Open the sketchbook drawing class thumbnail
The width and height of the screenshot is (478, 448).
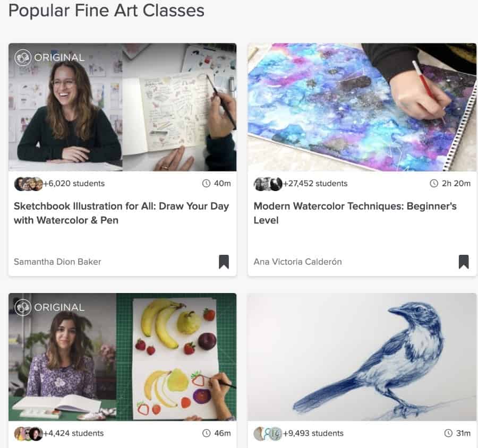coord(123,107)
